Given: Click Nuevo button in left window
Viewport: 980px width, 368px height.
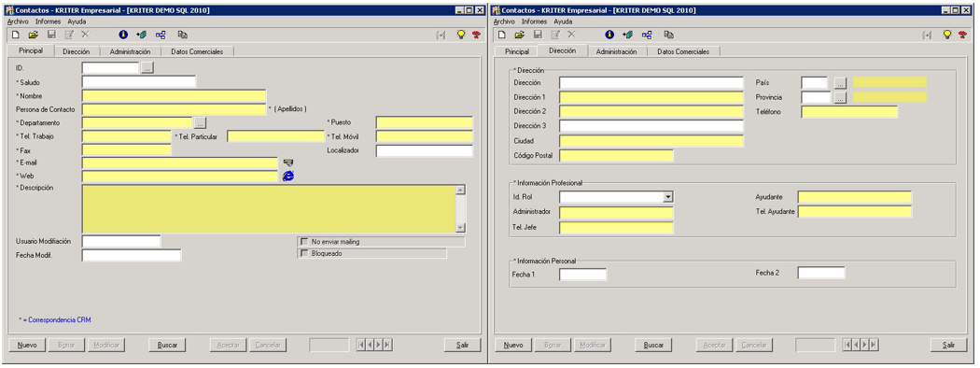Looking at the screenshot, I should point(27,345).
